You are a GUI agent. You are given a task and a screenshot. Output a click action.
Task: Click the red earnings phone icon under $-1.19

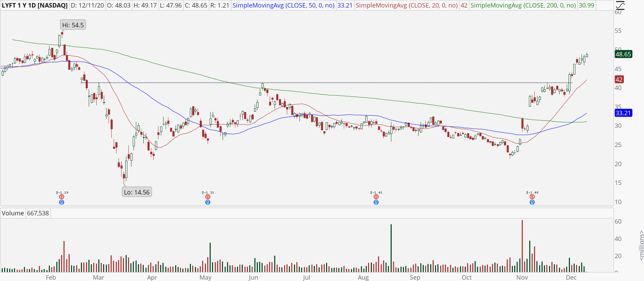coord(62,197)
